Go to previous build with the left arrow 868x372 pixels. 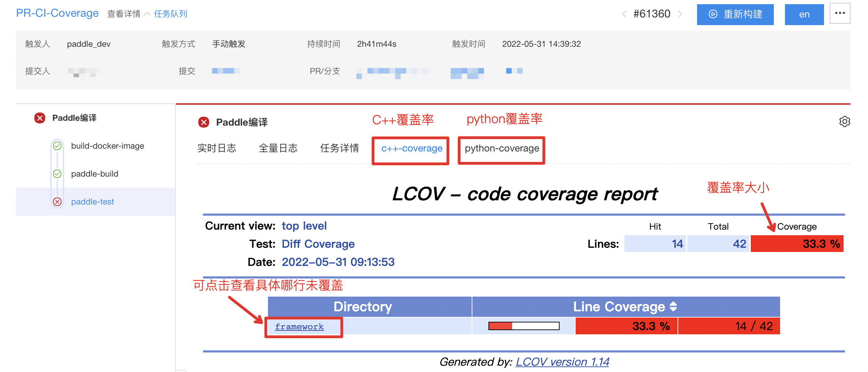pos(624,14)
